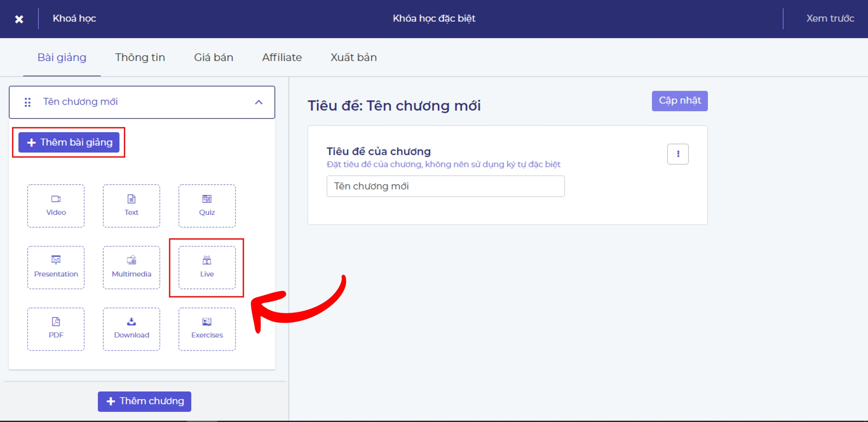868x422 pixels.
Task: Switch to the Thông tin tab
Action: coord(140,57)
